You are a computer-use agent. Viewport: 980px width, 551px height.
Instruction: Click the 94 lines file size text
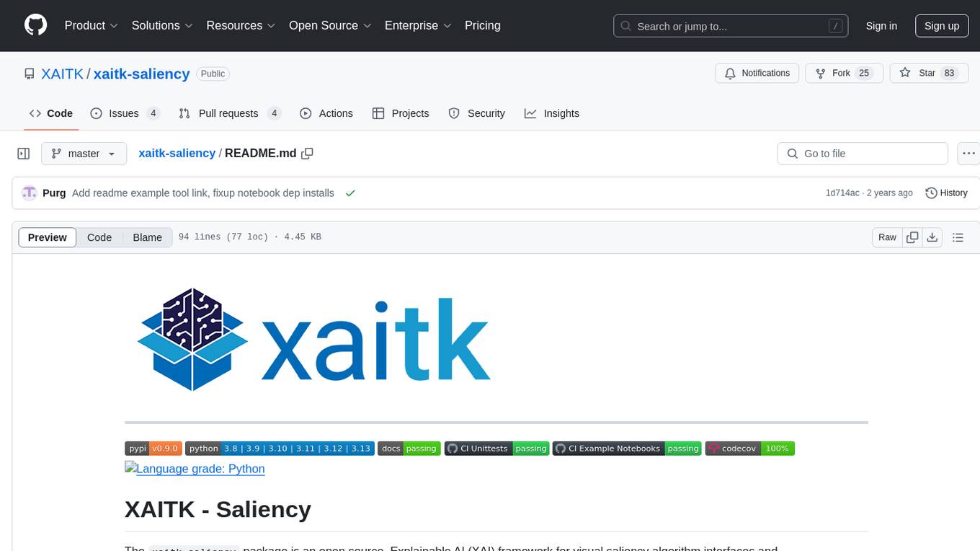(x=249, y=237)
